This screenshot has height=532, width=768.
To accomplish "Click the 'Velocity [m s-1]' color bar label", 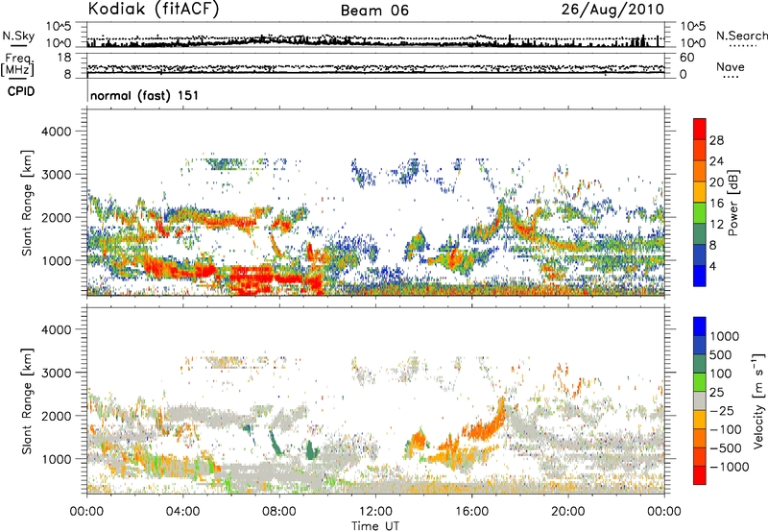I will (758, 400).
